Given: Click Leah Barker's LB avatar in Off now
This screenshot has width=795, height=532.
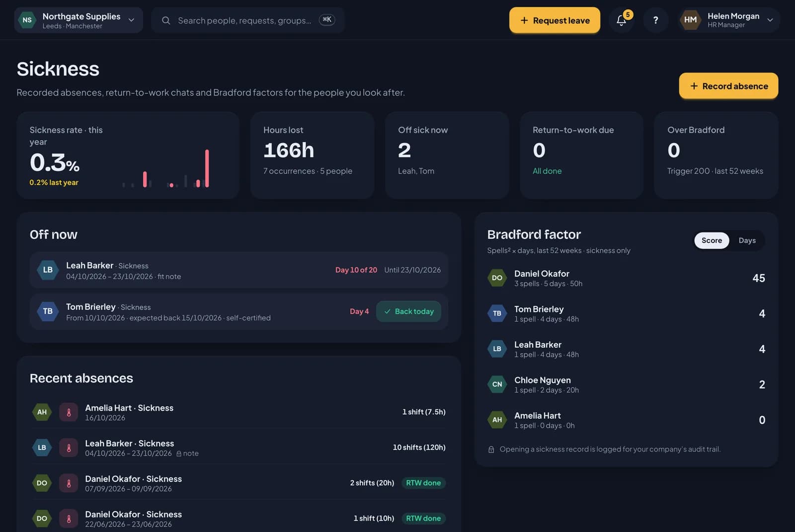Looking at the screenshot, I should coord(48,270).
